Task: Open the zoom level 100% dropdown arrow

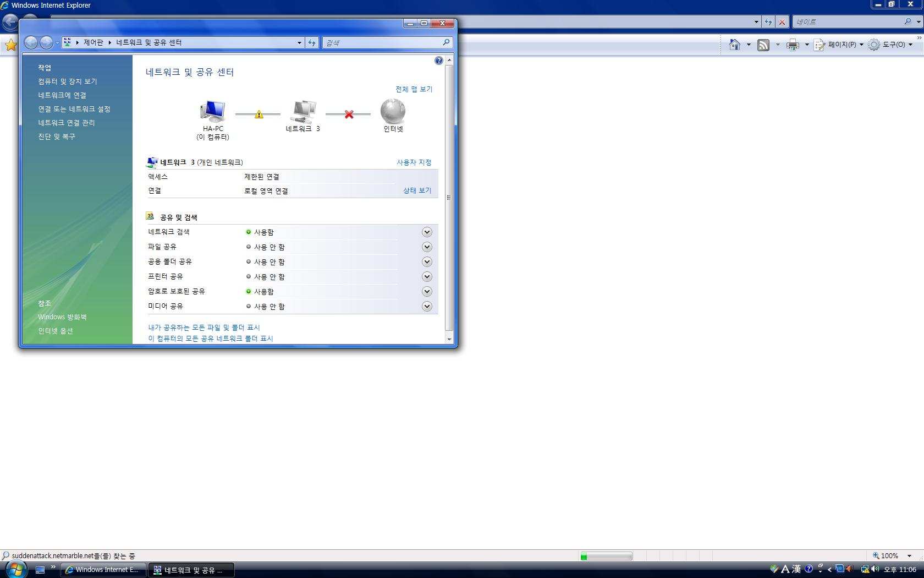Action: point(909,556)
